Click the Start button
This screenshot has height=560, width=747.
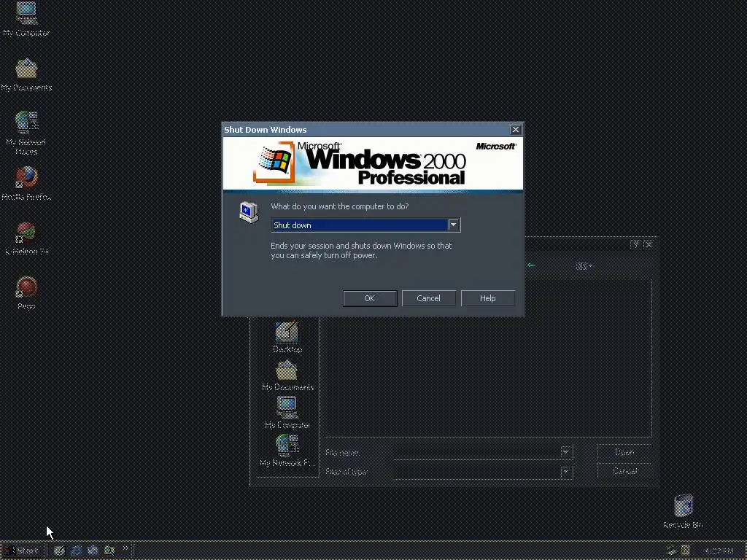point(21,551)
